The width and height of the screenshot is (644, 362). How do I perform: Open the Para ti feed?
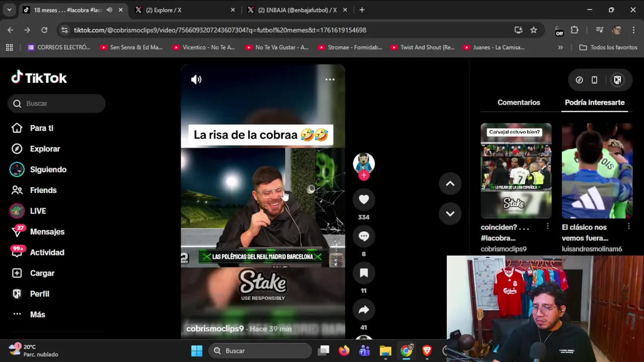[41, 128]
